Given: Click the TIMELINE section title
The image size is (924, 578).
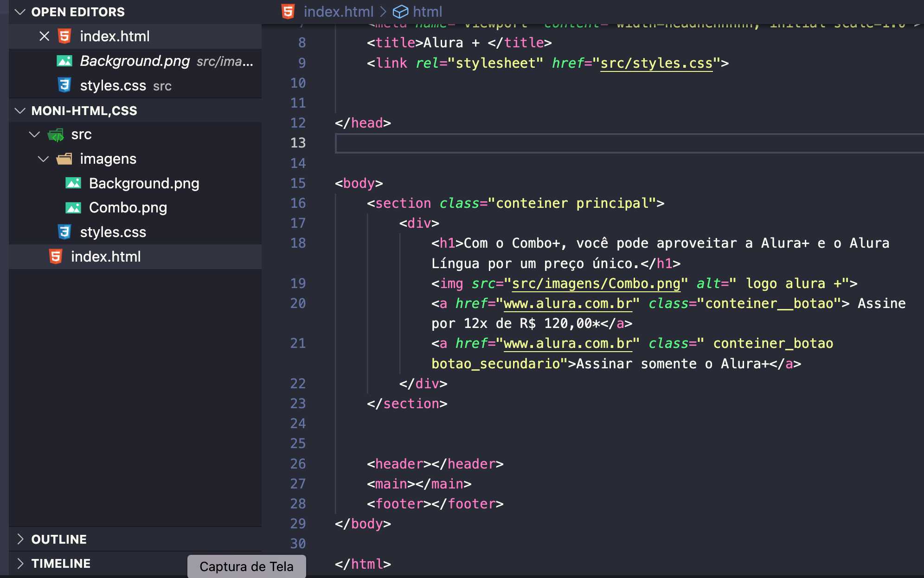Looking at the screenshot, I should point(61,563).
